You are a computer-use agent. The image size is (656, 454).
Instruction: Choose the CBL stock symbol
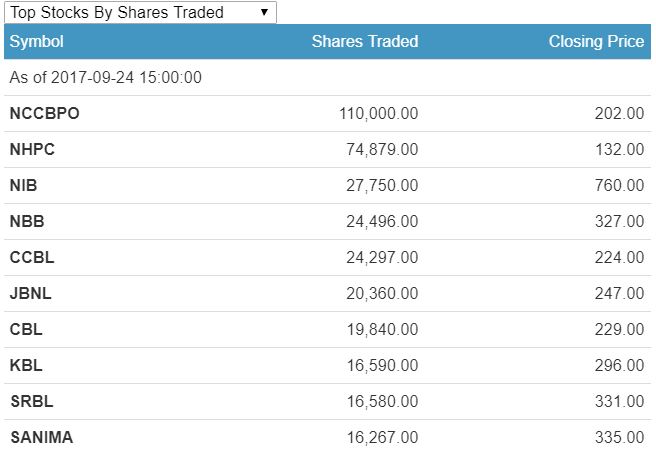pos(26,329)
